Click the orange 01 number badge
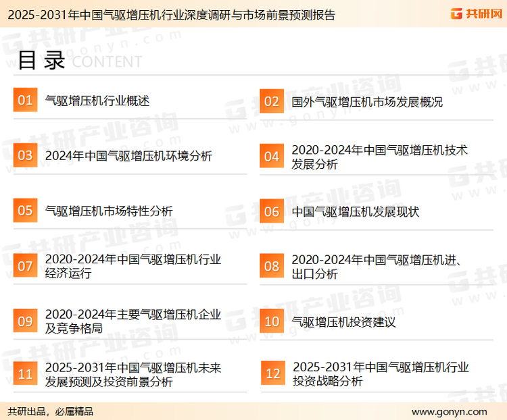507x420 pixels. pos(25,101)
